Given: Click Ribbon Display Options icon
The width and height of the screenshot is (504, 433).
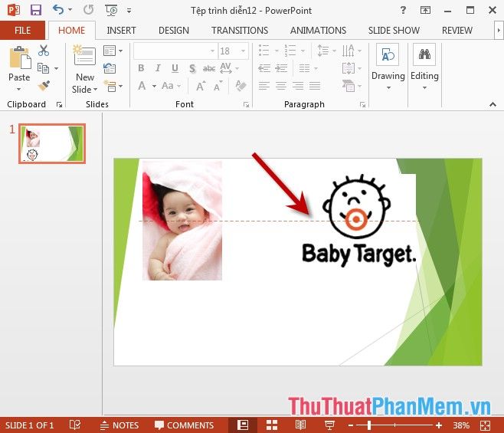Looking at the screenshot, I should pos(425,10).
